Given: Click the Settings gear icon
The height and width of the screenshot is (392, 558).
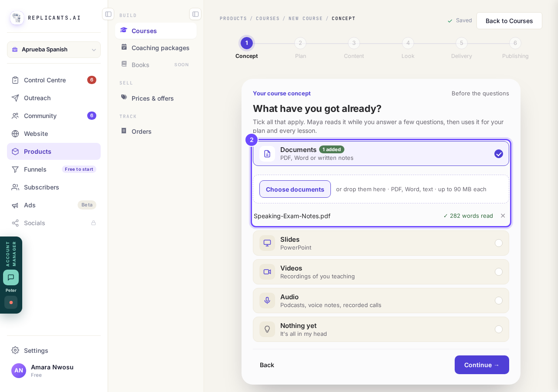Looking at the screenshot, I should click(x=15, y=350).
